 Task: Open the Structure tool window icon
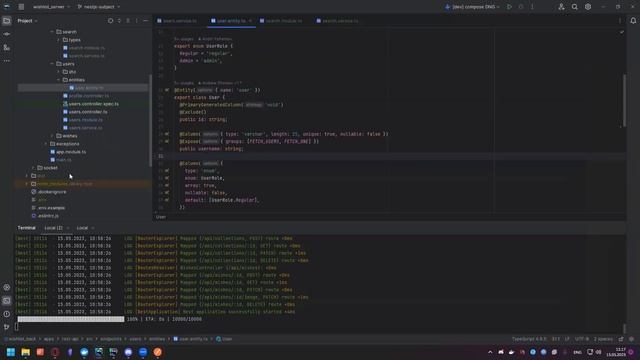click(7, 48)
